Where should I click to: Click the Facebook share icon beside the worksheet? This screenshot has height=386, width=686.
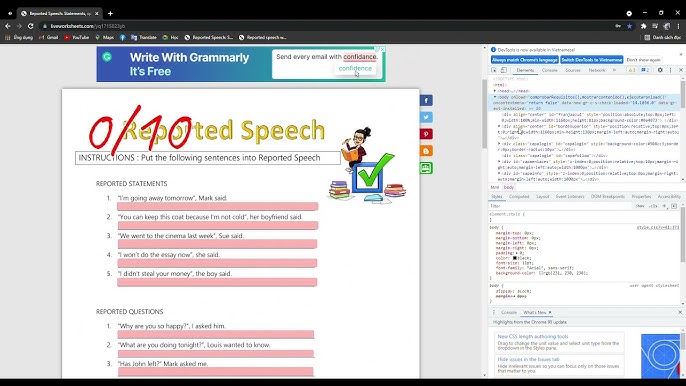(x=426, y=101)
